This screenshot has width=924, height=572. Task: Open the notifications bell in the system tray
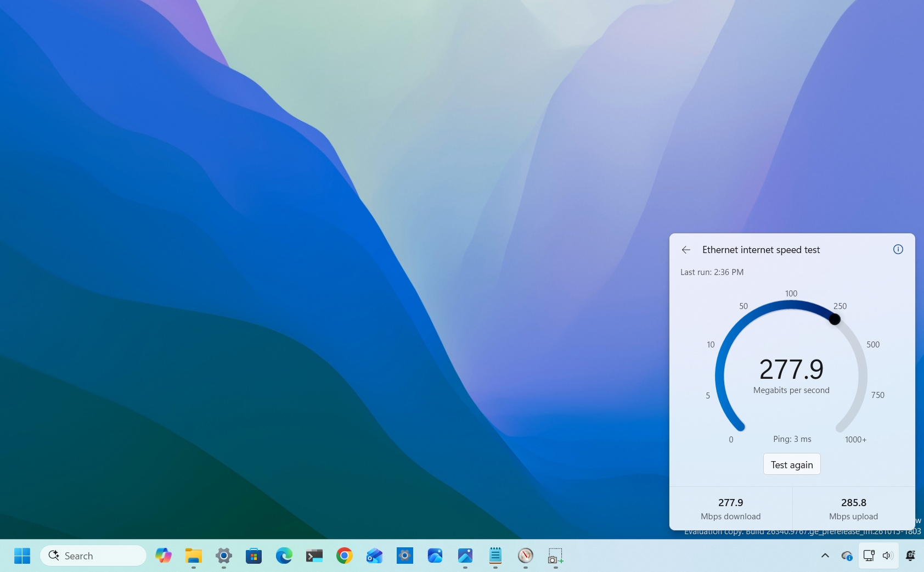click(x=910, y=556)
